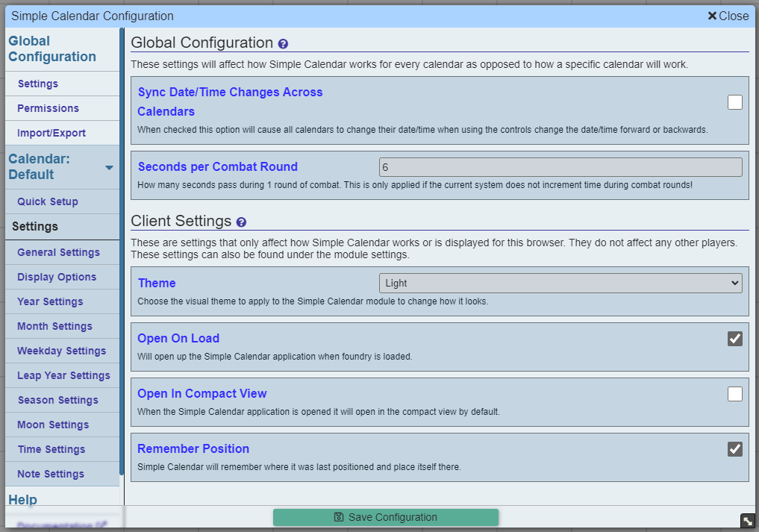This screenshot has width=759, height=532.
Task: Click the Seconds per Combat Round field
Action: coord(560,167)
